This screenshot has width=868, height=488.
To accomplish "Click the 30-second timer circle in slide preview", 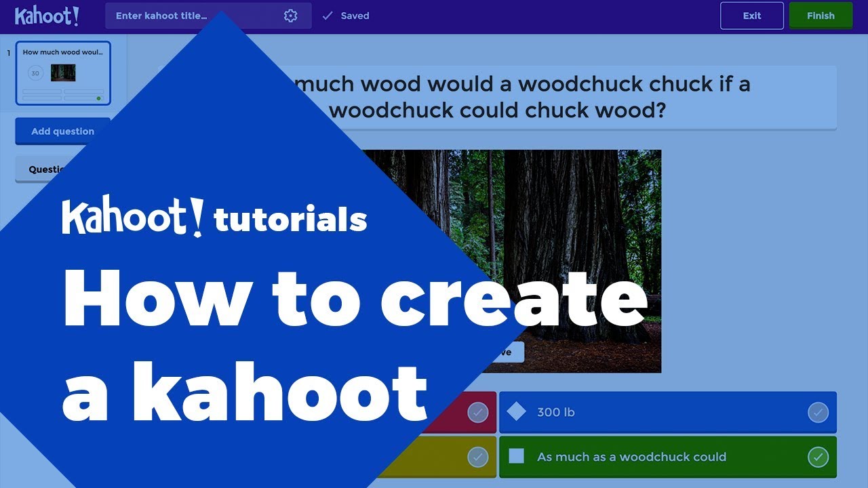I will pyautogui.click(x=35, y=73).
